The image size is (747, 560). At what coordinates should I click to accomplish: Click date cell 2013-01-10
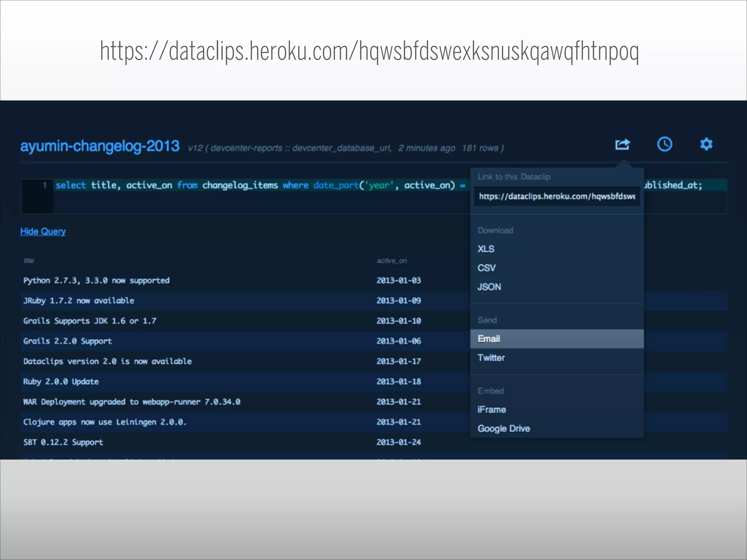coord(399,321)
